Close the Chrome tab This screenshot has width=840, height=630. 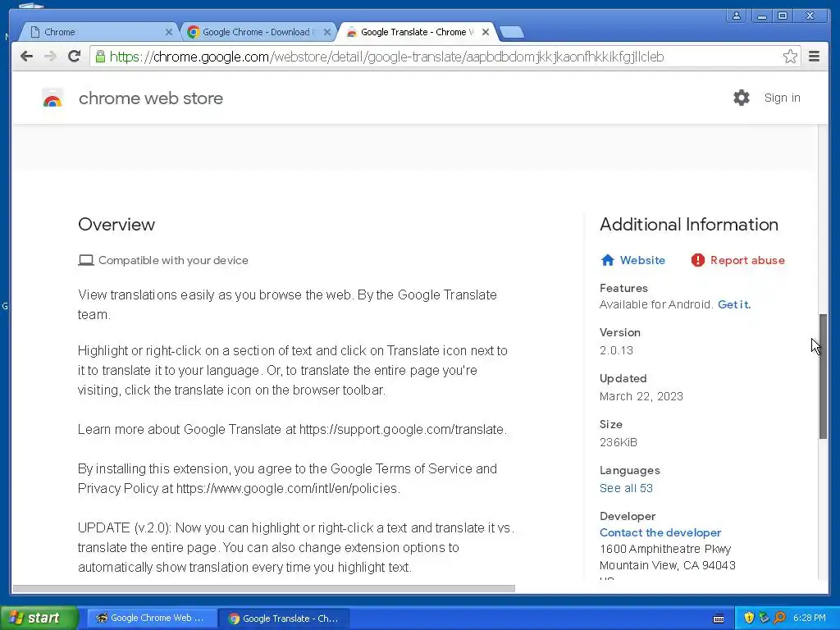pyautogui.click(x=169, y=32)
